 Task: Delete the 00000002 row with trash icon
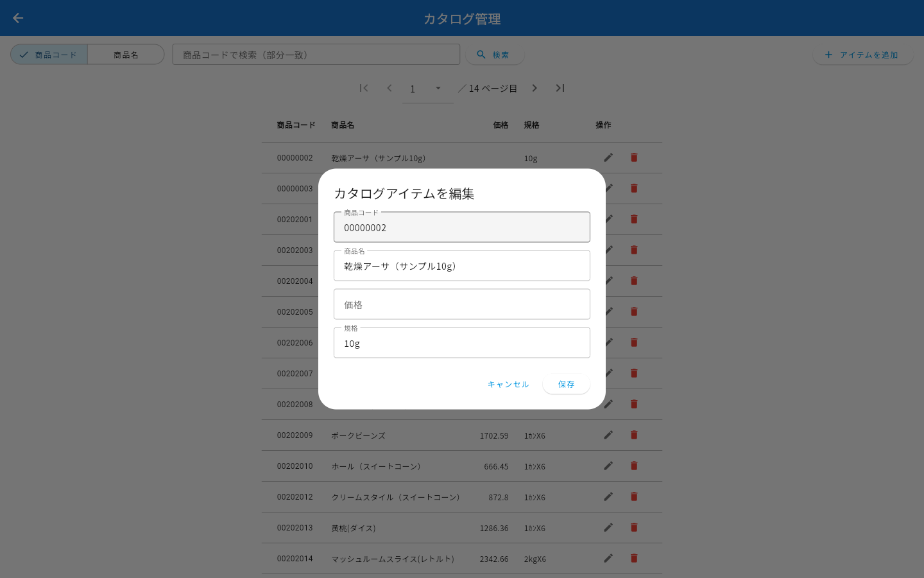(x=634, y=157)
